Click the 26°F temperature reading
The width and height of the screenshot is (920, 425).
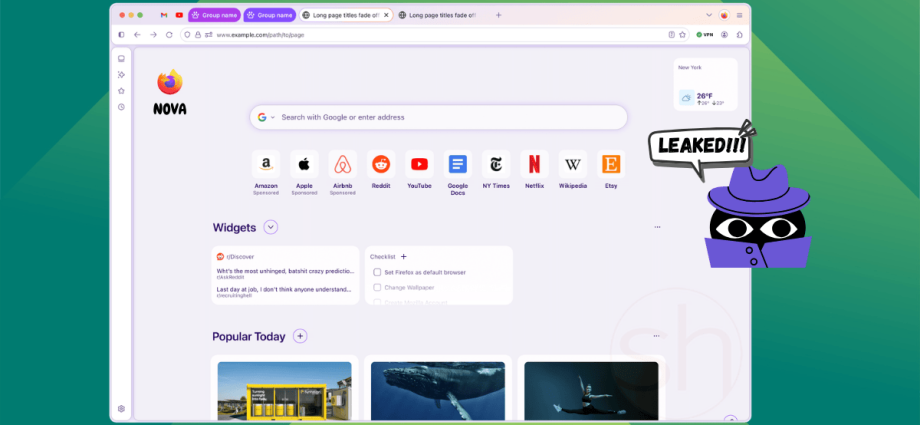coord(704,96)
